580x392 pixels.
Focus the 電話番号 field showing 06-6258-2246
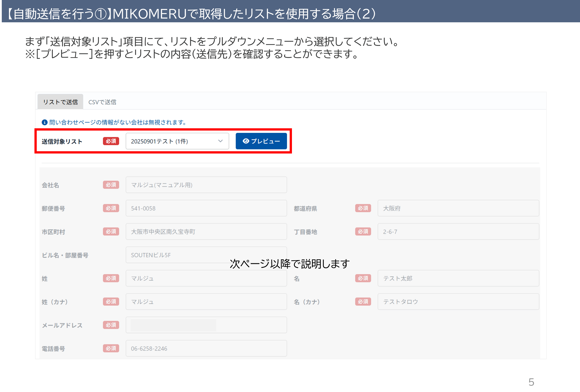click(x=206, y=348)
